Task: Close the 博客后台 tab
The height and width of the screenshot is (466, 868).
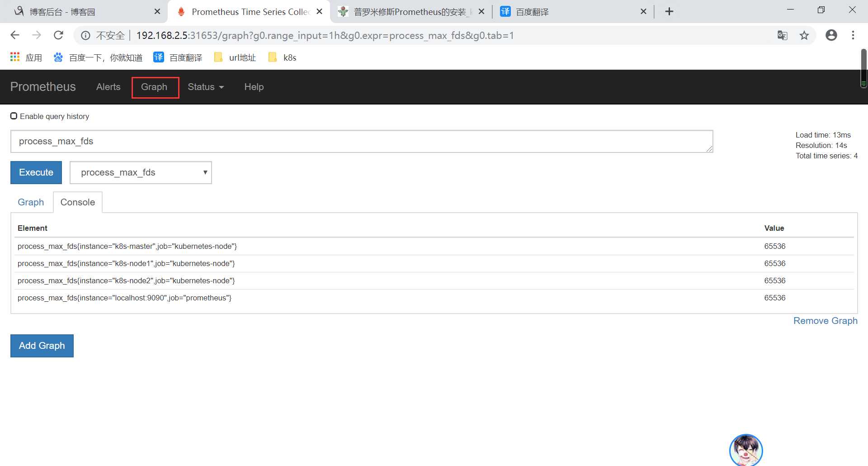Action: tap(157, 12)
